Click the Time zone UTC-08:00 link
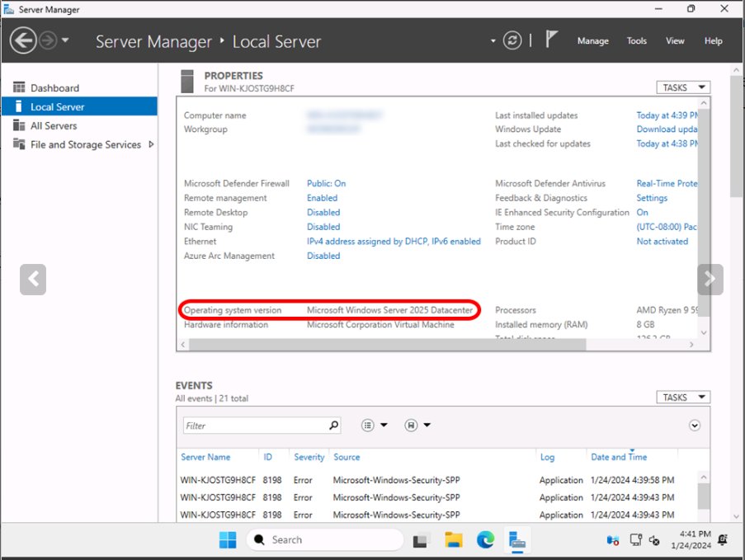The width and height of the screenshot is (745, 560). click(x=667, y=227)
